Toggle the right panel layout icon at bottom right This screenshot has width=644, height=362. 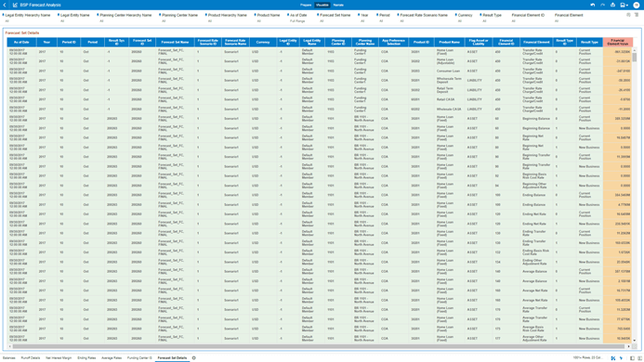click(x=639, y=358)
